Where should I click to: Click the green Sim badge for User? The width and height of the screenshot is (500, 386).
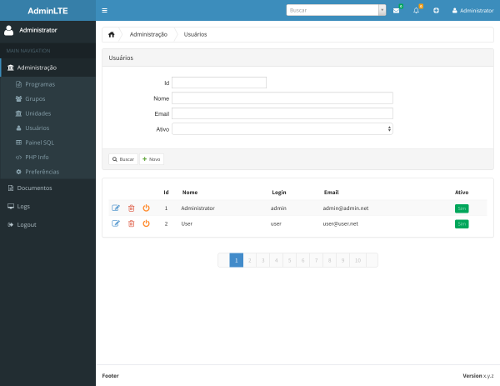pyautogui.click(x=462, y=224)
